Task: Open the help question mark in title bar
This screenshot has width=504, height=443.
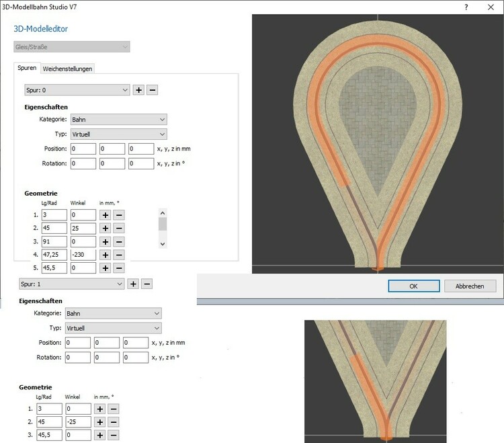Action: pyautogui.click(x=466, y=6)
